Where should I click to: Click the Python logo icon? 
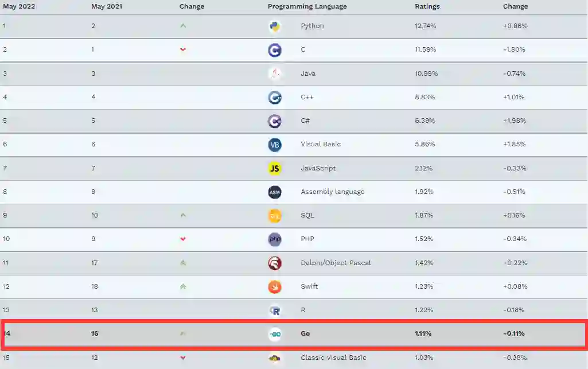tap(274, 26)
